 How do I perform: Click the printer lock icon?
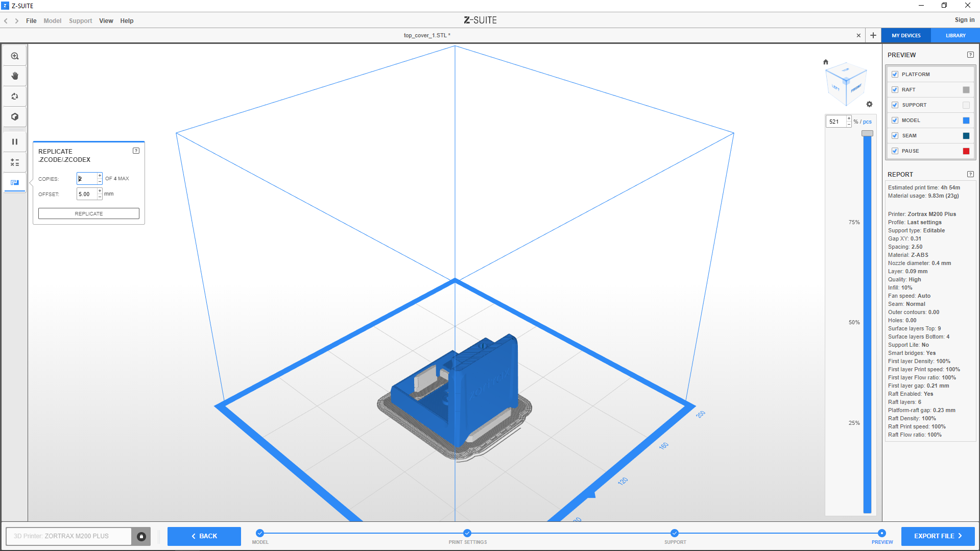141,536
